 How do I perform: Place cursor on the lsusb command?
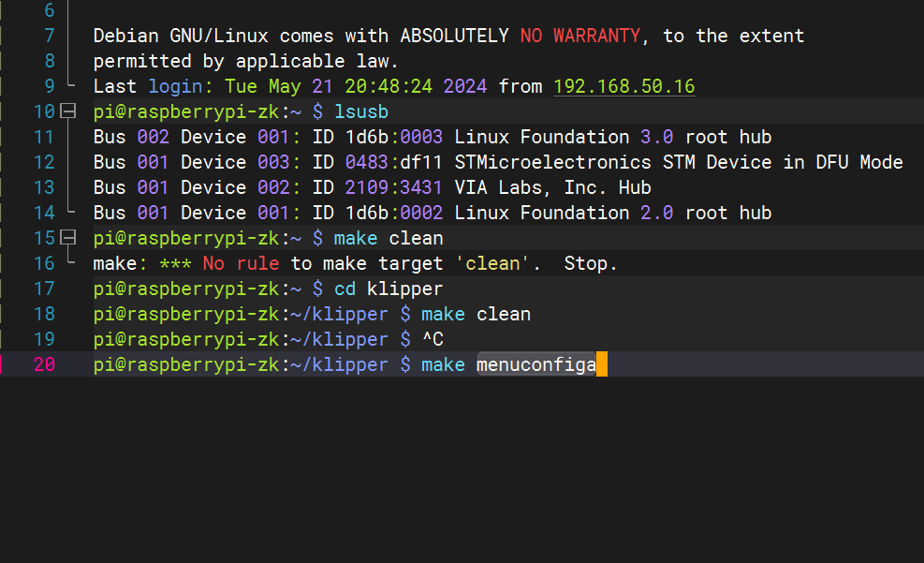[x=361, y=111]
